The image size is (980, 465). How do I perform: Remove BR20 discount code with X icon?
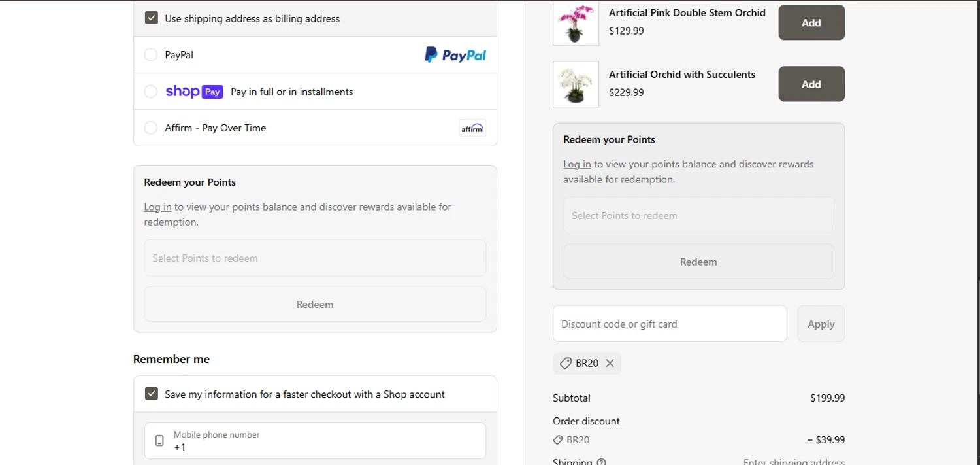pyautogui.click(x=610, y=363)
